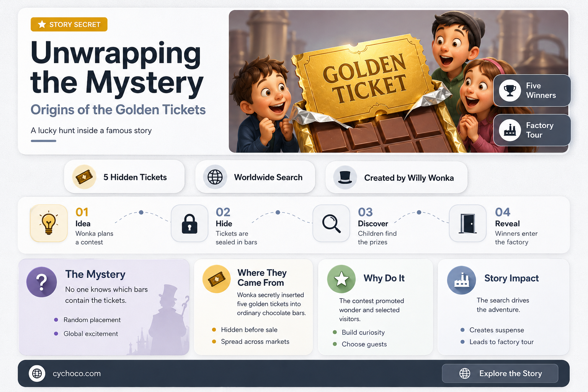Click the lightbulb Idea step icon
This screenshot has width=588, height=392.
(x=49, y=223)
